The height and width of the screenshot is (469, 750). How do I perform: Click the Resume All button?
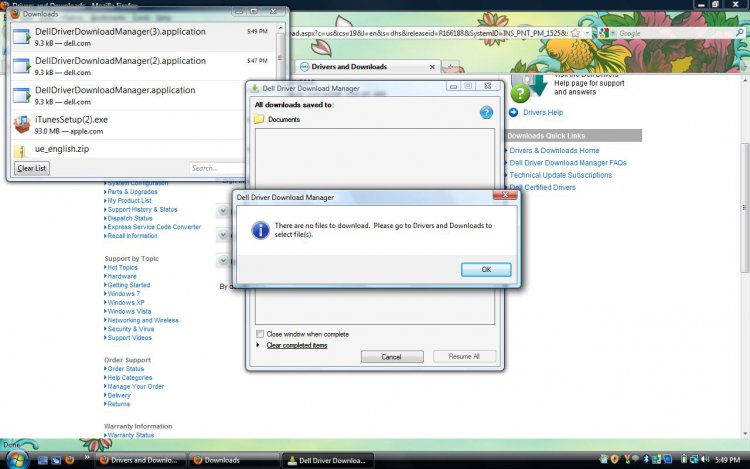(x=464, y=356)
